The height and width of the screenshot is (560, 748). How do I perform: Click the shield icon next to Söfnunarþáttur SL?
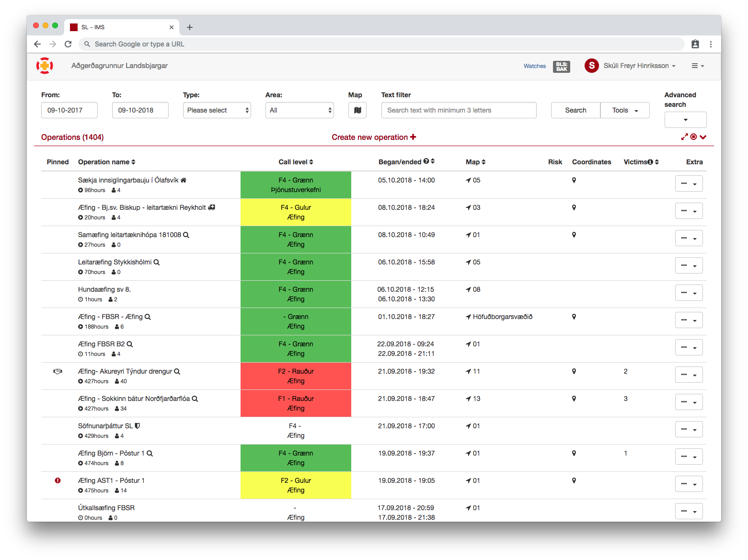(138, 426)
